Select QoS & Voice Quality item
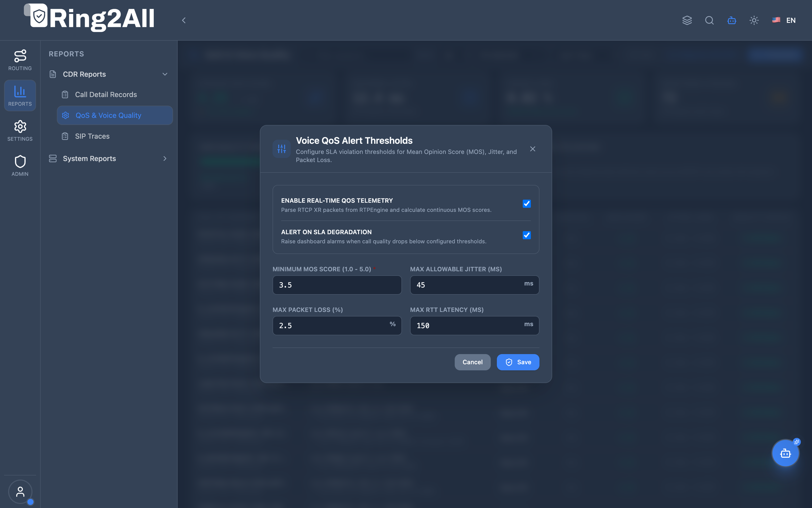The height and width of the screenshot is (508, 812). 115,115
